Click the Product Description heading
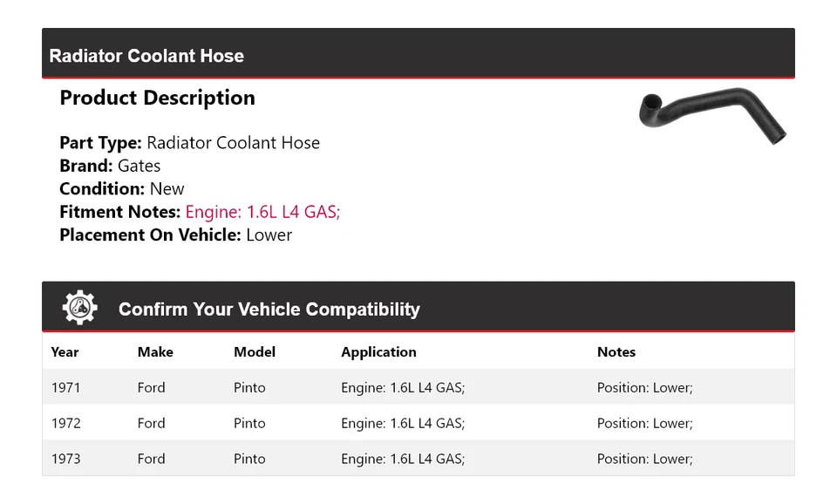The height and width of the screenshot is (504, 837). [x=157, y=98]
